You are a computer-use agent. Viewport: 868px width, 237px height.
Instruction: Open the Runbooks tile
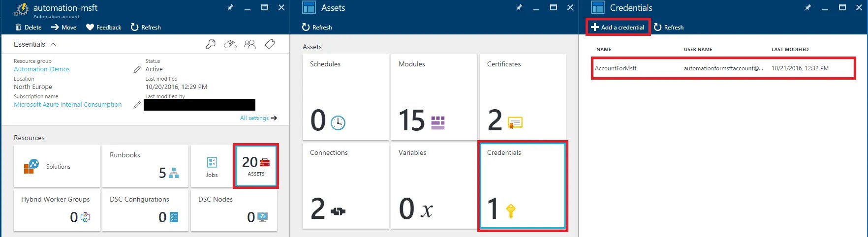point(145,166)
